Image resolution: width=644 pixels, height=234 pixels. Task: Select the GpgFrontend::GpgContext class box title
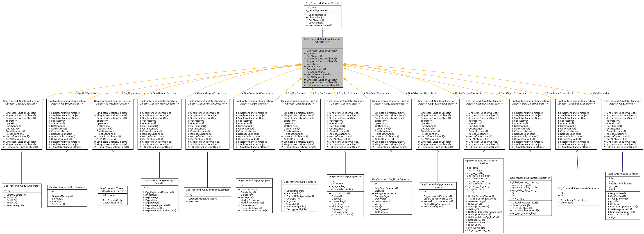pyautogui.click(x=622, y=174)
